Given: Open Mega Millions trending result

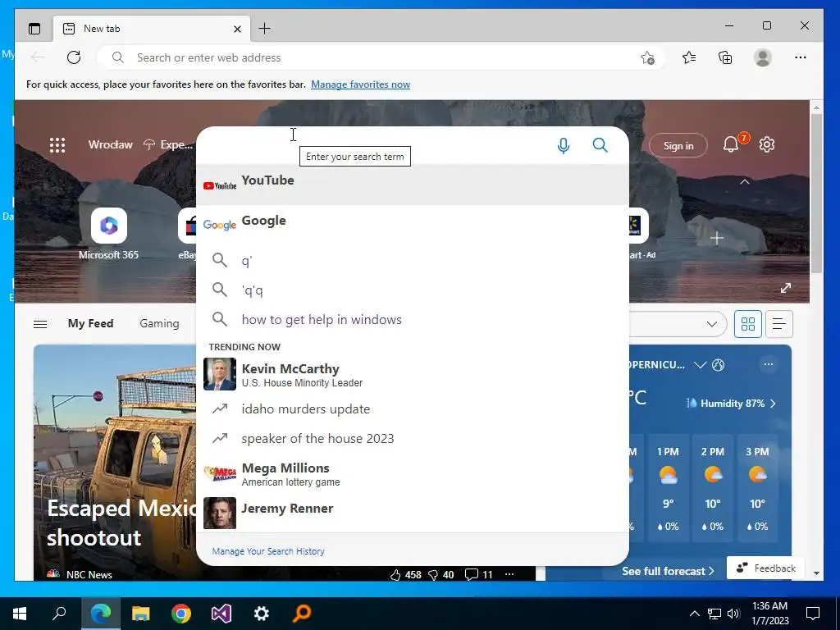Looking at the screenshot, I should point(413,473).
